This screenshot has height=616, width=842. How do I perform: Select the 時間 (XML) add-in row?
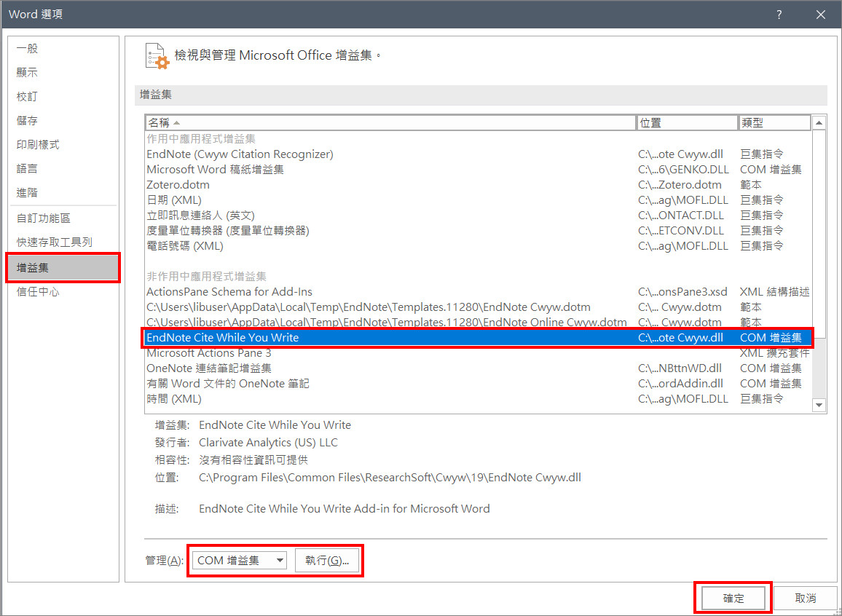click(x=479, y=399)
